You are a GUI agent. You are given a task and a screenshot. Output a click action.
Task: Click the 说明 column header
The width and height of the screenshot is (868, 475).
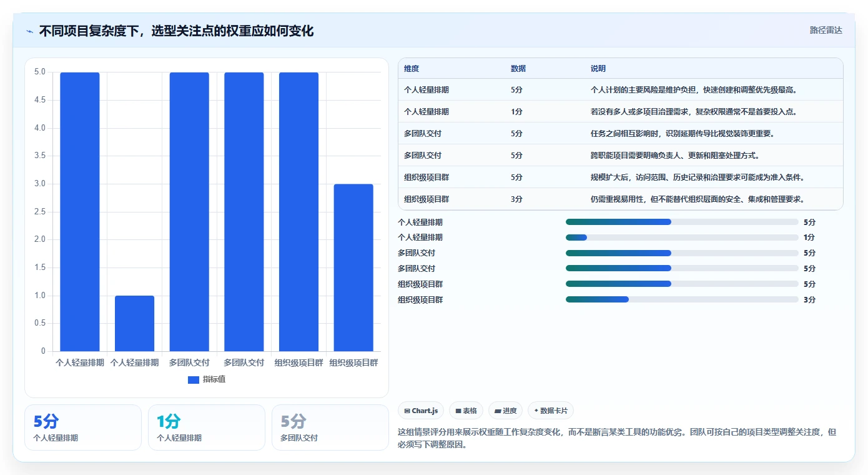[598, 69]
